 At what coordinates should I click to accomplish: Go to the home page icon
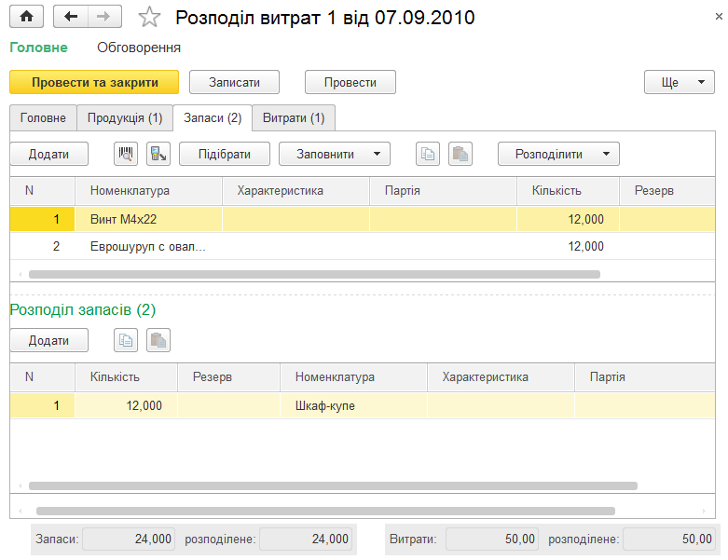pos(26,17)
